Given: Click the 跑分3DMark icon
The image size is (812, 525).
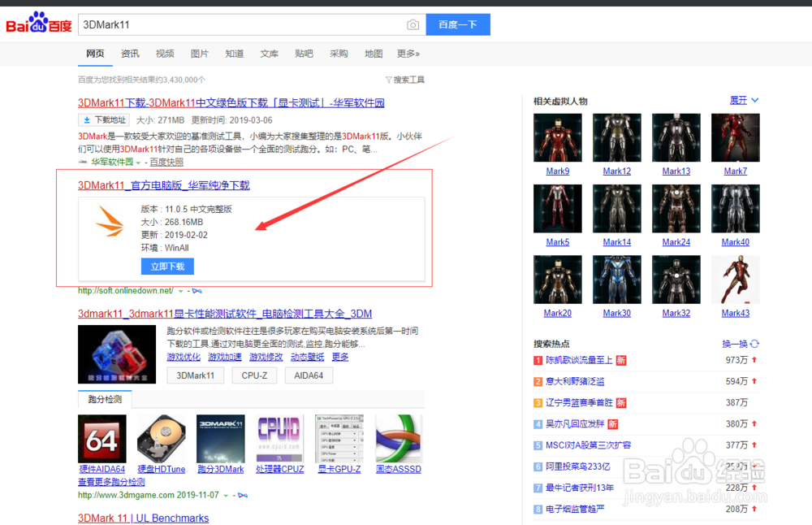Looking at the screenshot, I should pos(221,439).
